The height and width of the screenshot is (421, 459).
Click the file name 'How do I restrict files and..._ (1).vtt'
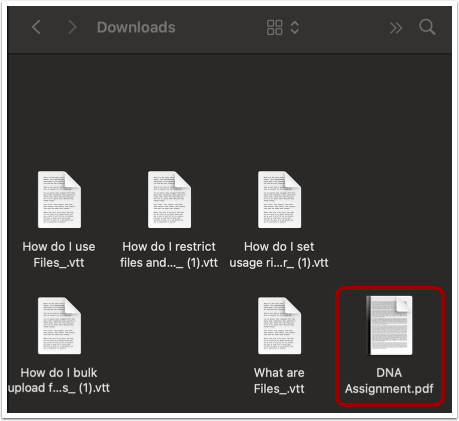[169, 255]
